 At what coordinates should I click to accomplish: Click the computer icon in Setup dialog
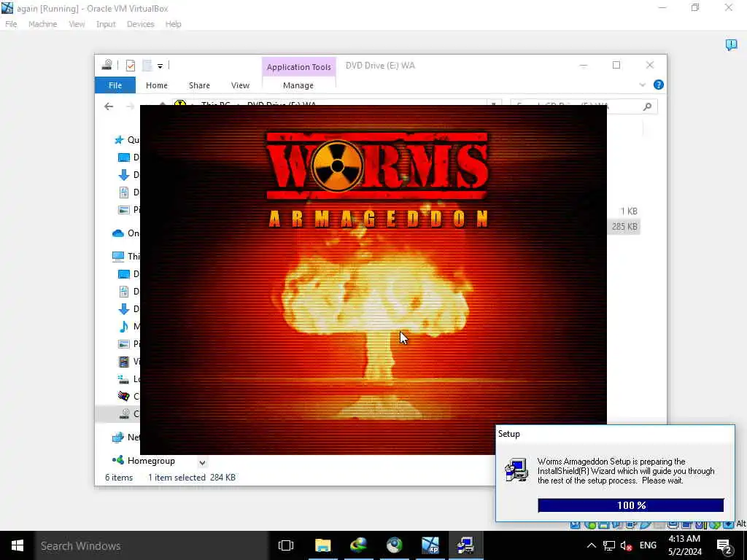point(516,470)
